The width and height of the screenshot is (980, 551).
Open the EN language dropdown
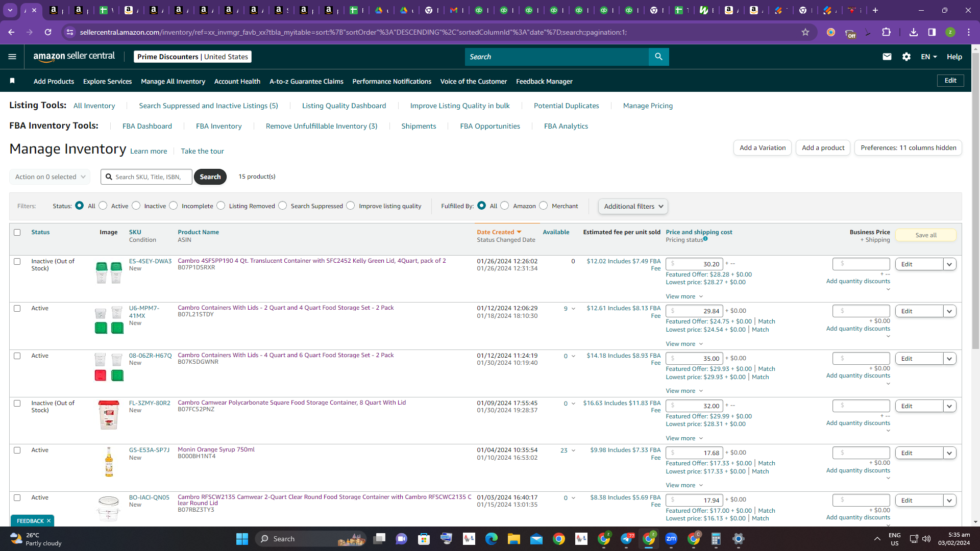click(x=929, y=57)
